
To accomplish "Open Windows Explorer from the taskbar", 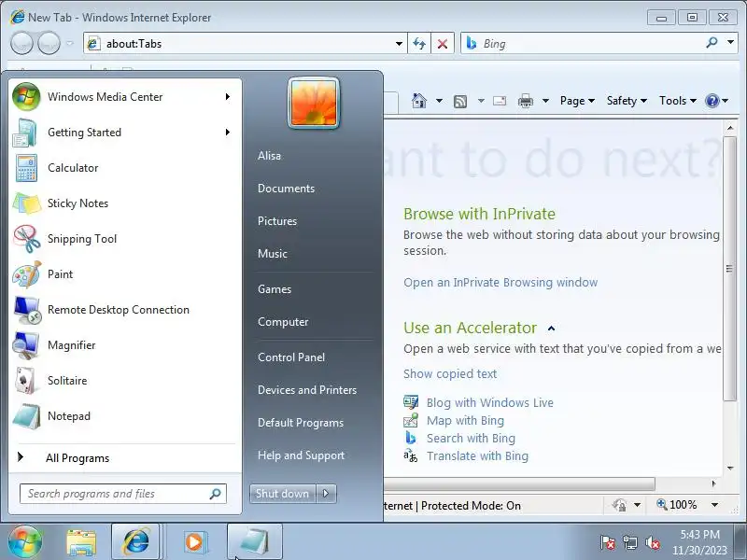I will click(81, 542).
